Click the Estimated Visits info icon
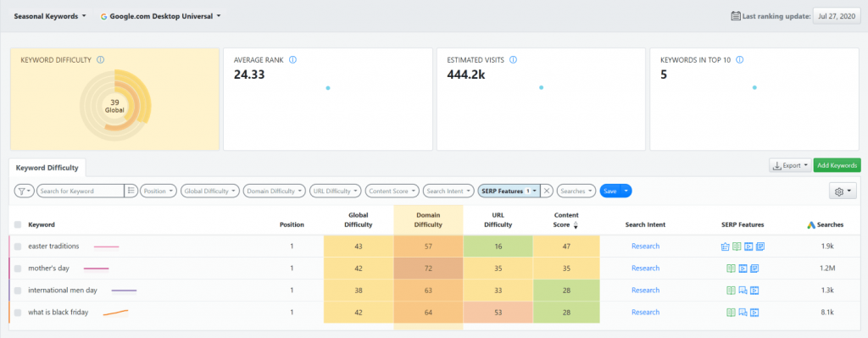868x338 pixels. click(513, 60)
